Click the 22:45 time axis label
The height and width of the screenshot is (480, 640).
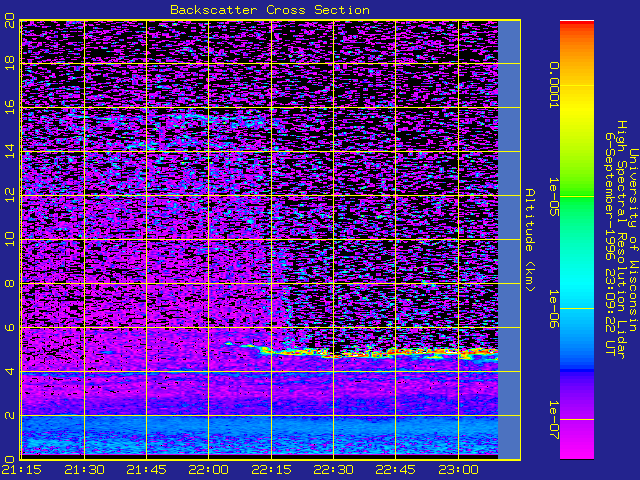click(x=396, y=470)
